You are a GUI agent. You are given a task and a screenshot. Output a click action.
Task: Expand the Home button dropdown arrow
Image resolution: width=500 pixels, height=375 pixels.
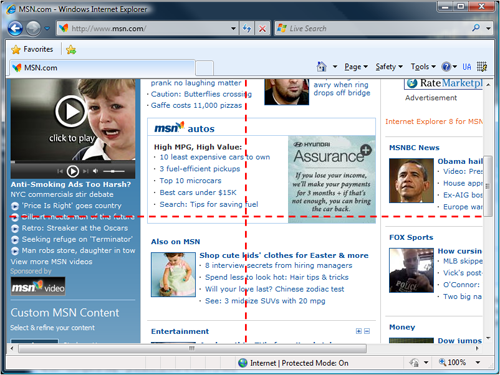[x=335, y=67]
